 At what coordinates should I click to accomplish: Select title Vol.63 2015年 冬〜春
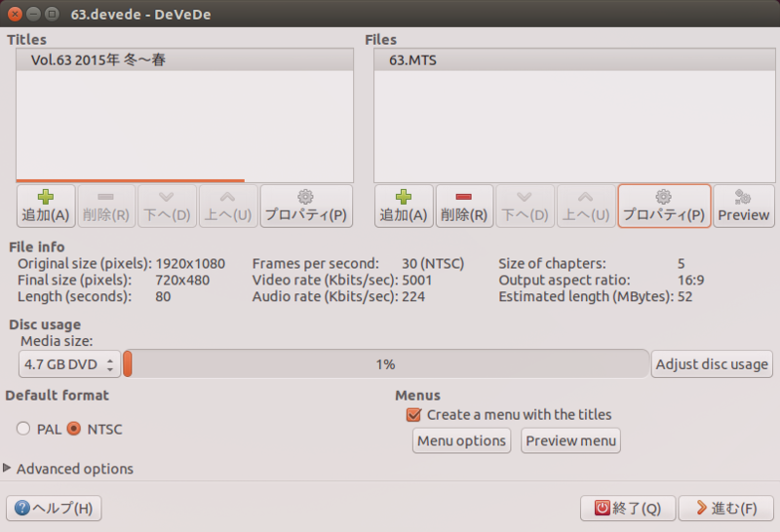coord(184,60)
